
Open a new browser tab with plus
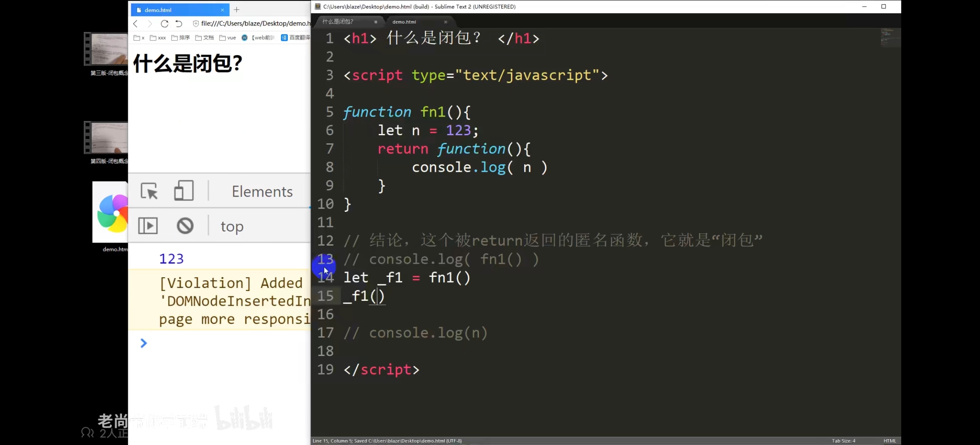(236, 9)
